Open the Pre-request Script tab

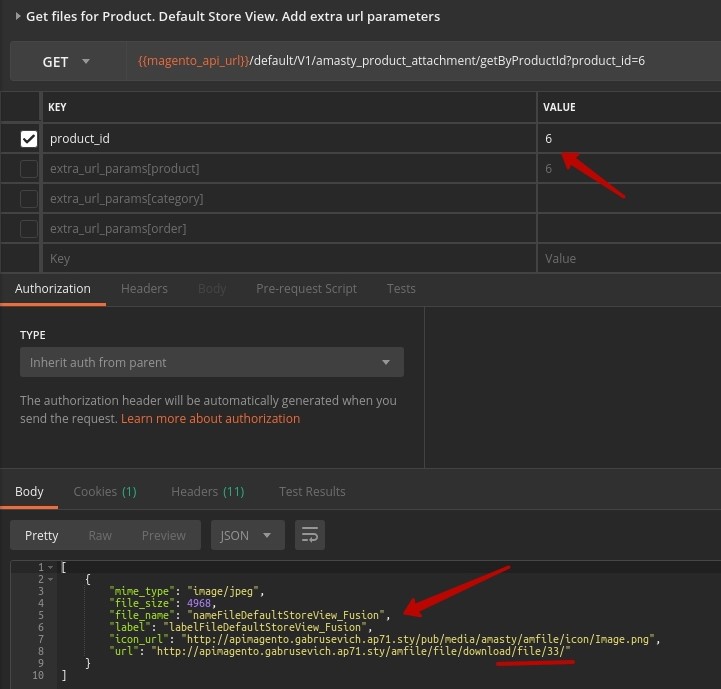[x=306, y=288]
